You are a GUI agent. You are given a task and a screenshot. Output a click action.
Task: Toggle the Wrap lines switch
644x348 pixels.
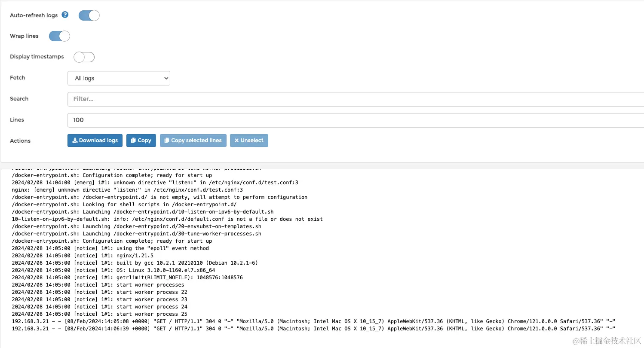tap(59, 36)
